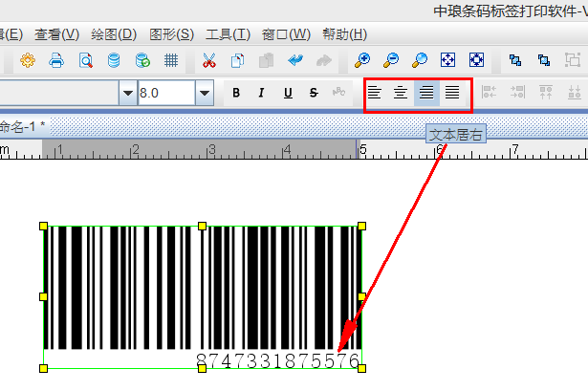This screenshot has height=391, width=588.
Task: Click the copy icon in toolbar
Action: (x=238, y=60)
